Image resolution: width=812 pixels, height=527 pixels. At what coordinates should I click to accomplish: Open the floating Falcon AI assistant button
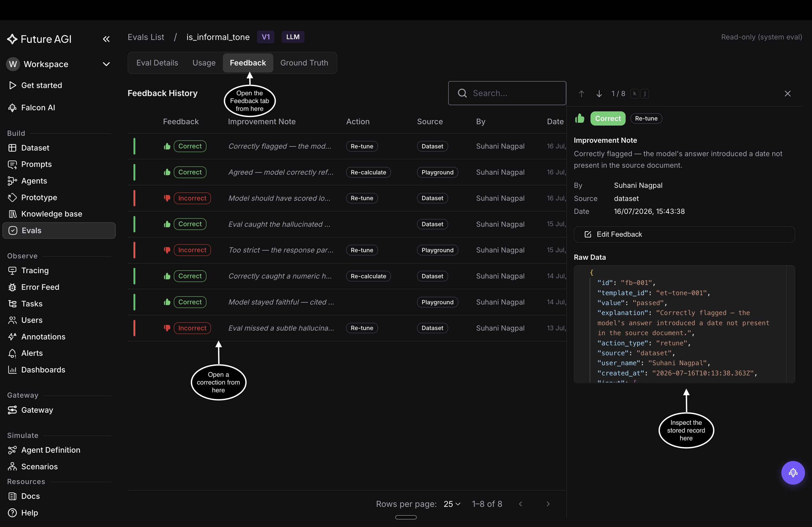(x=793, y=473)
